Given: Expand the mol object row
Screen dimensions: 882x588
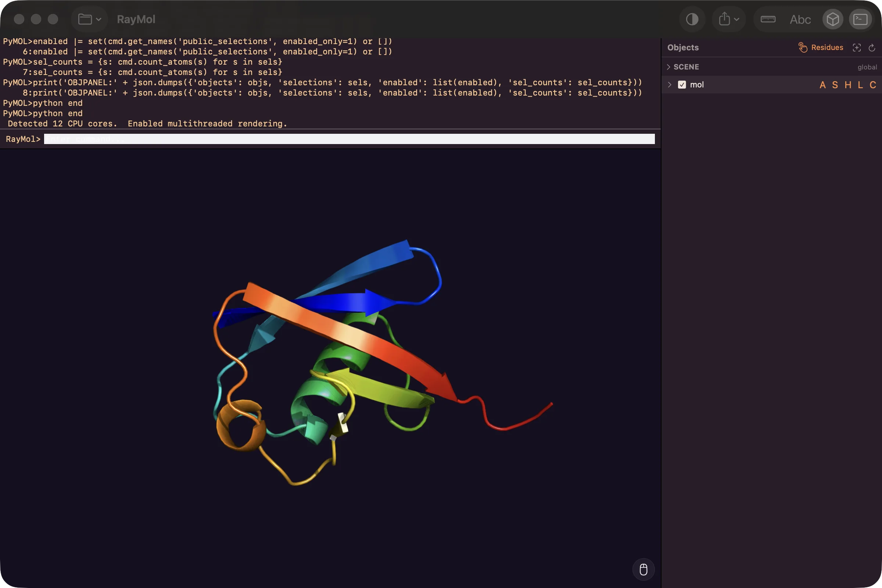Looking at the screenshot, I should 669,85.
